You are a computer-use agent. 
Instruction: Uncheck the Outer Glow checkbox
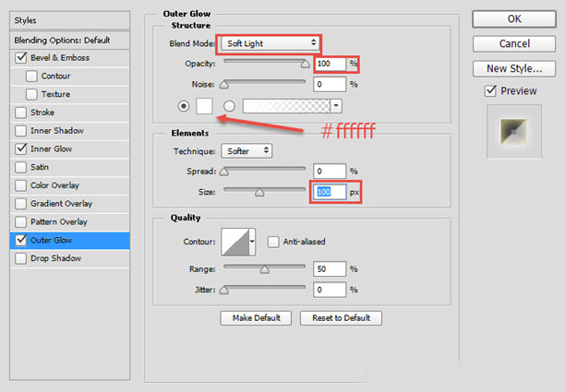(x=21, y=240)
